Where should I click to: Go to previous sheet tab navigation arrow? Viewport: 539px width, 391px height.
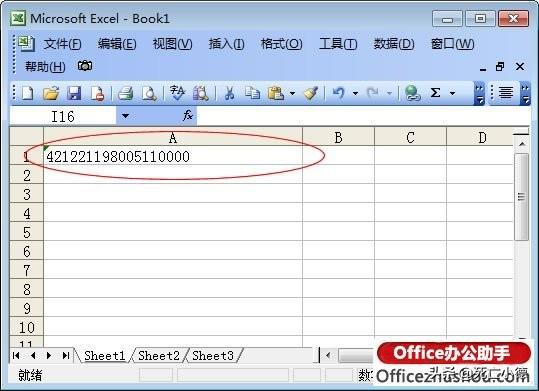coord(33,356)
